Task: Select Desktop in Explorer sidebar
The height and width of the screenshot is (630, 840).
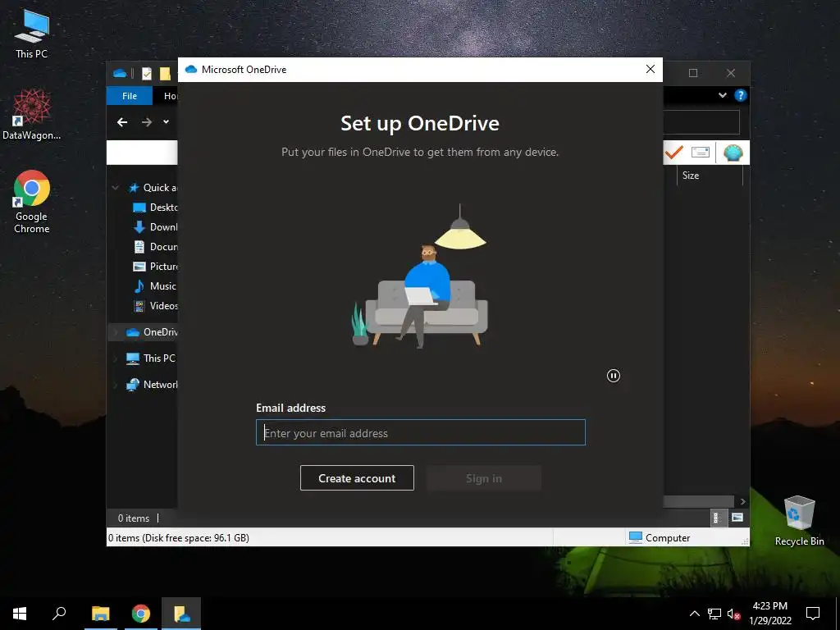Action: click(x=155, y=208)
